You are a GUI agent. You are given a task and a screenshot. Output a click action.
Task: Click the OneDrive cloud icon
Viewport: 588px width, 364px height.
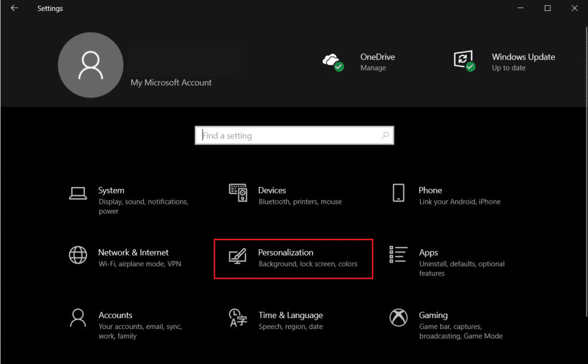[x=332, y=61]
